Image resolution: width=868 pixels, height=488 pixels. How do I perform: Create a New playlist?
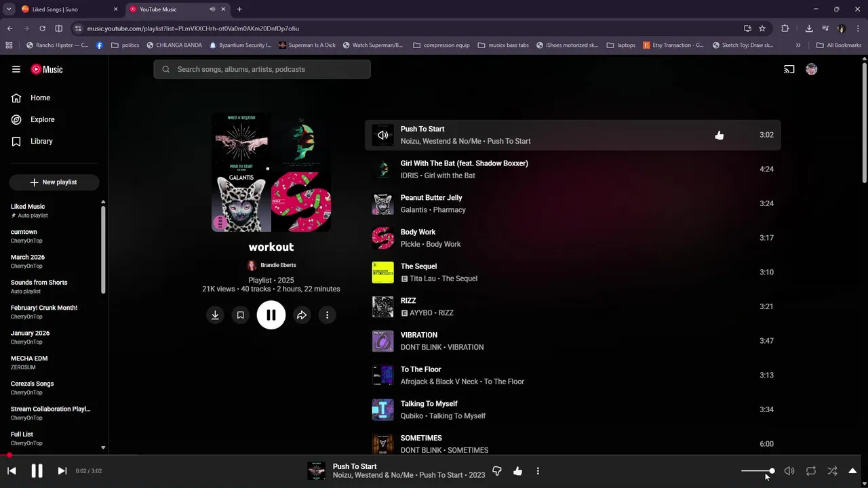54,182
